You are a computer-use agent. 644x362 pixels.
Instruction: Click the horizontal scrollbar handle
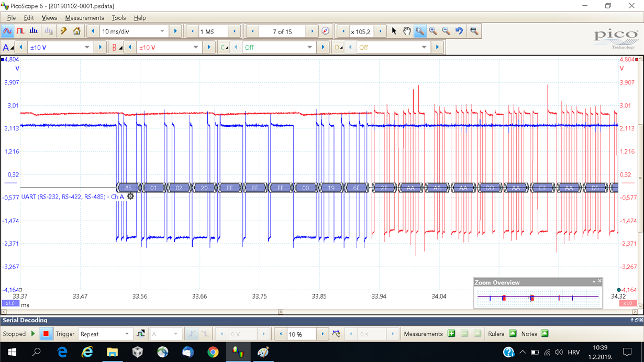(x=281, y=312)
